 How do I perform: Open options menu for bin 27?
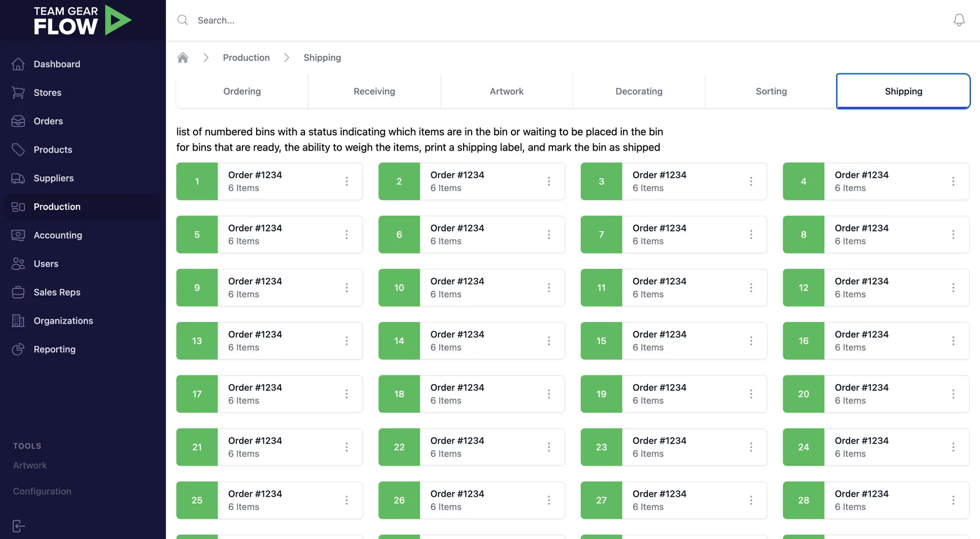[x=751, y=500]
